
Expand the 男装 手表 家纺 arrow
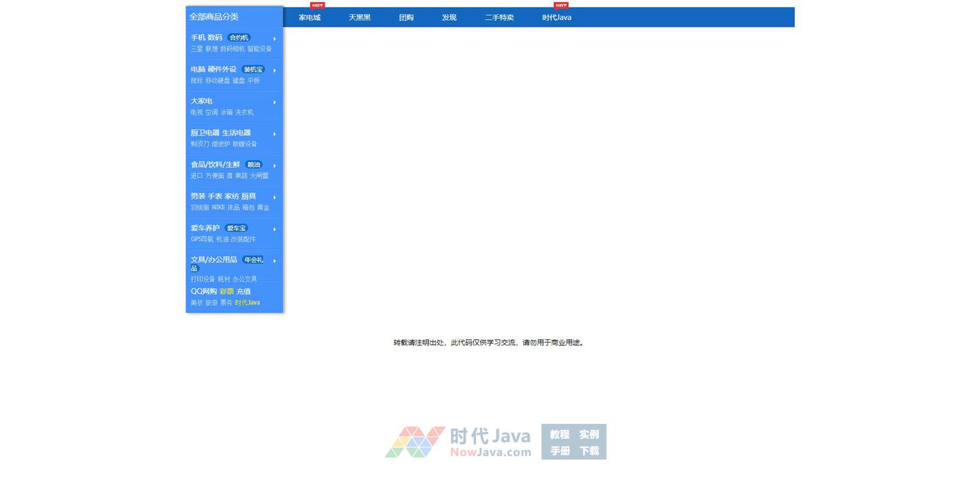(x=274, y=197)
